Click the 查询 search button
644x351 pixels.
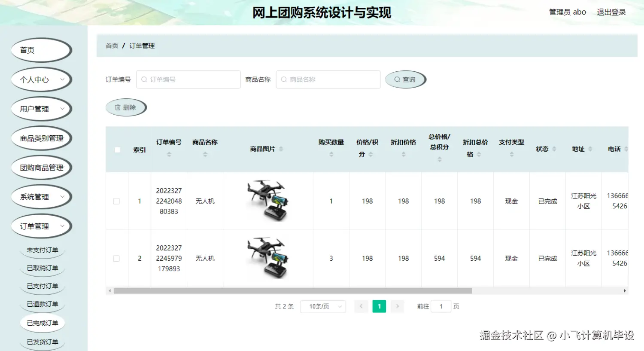coord(405,79)
